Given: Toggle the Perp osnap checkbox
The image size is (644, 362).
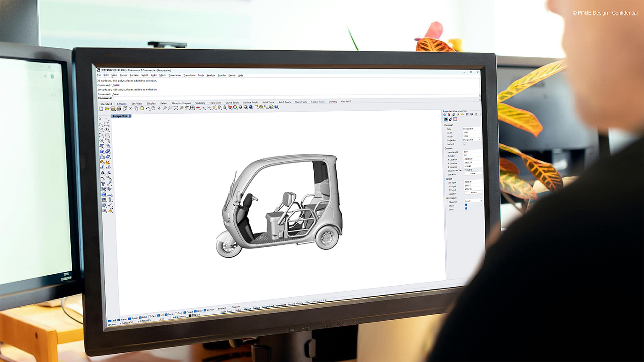Looking at the screenshot, I should pyautogui.click(x=166, y=314).
